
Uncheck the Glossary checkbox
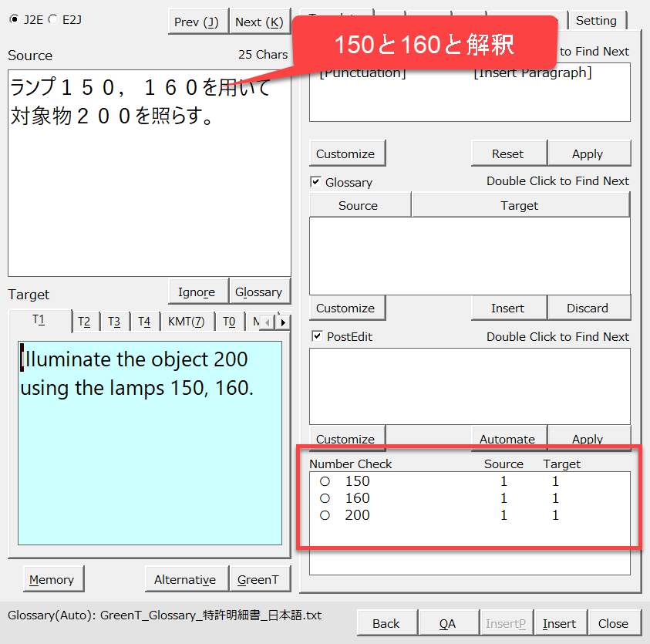[315, 182]
